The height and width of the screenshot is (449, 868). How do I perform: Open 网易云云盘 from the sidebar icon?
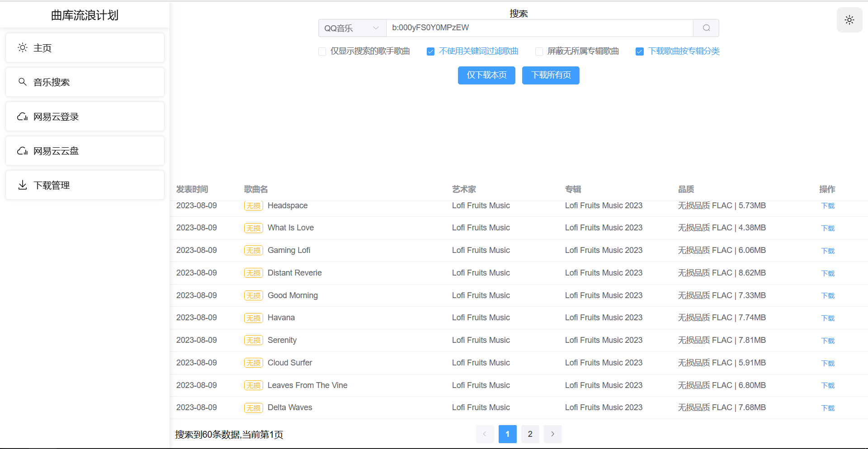click(22, 150)
